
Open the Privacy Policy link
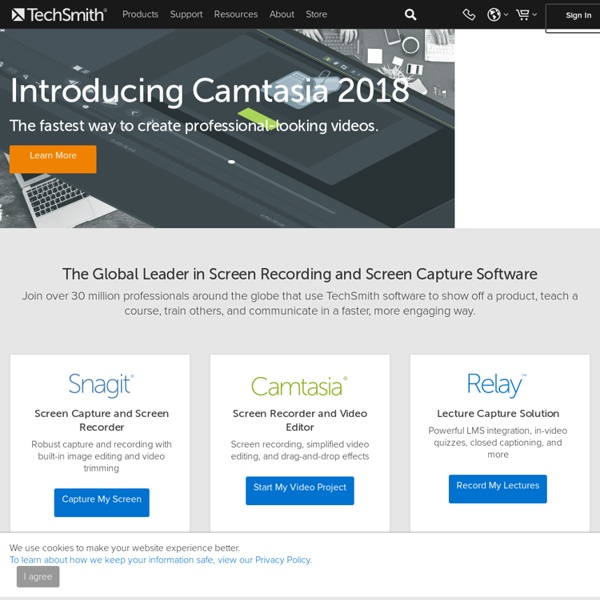pos(161,559)
